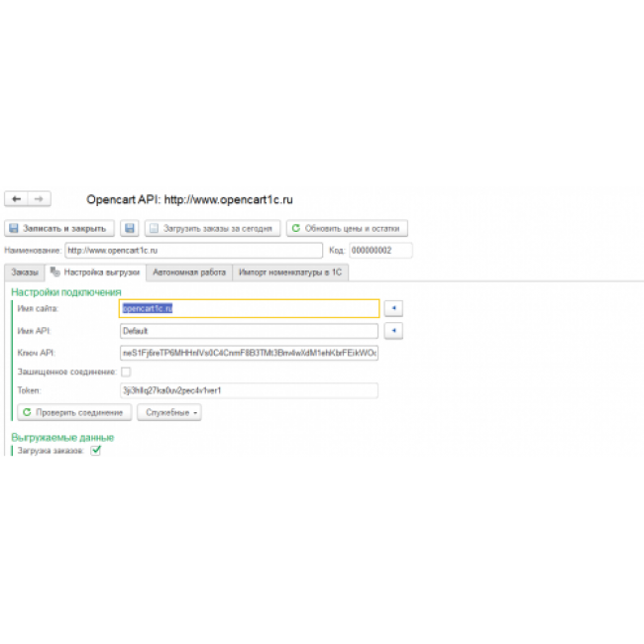Click the back navigation arrow
Screen dimensions: 644x644
17,199
